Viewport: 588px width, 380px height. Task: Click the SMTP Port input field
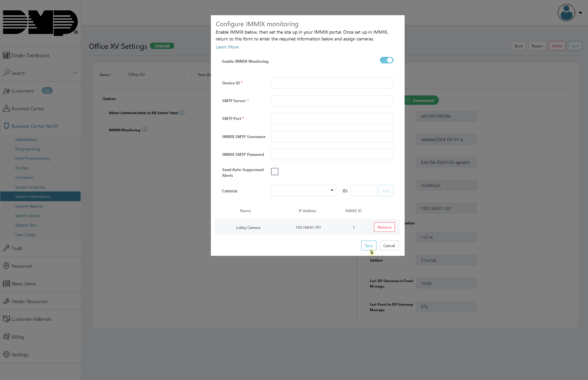click(x=332, y=118)
